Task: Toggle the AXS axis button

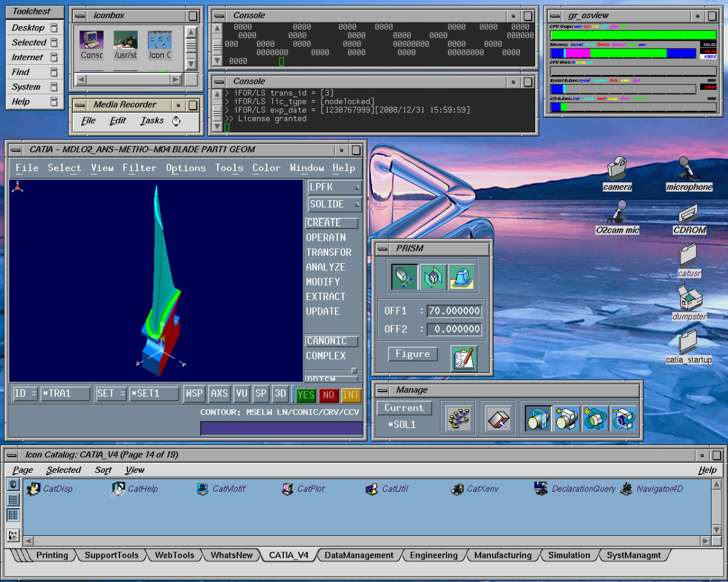Action: point(219,394)
